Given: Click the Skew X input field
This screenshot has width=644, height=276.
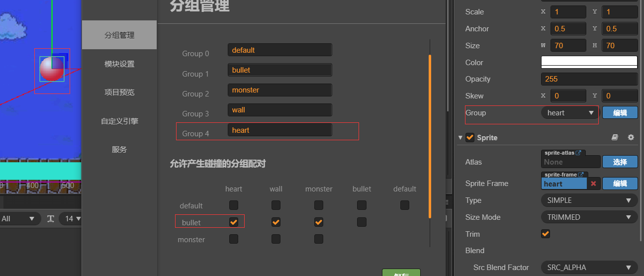Looking at the screenshot, I should (x=568, y=96).
